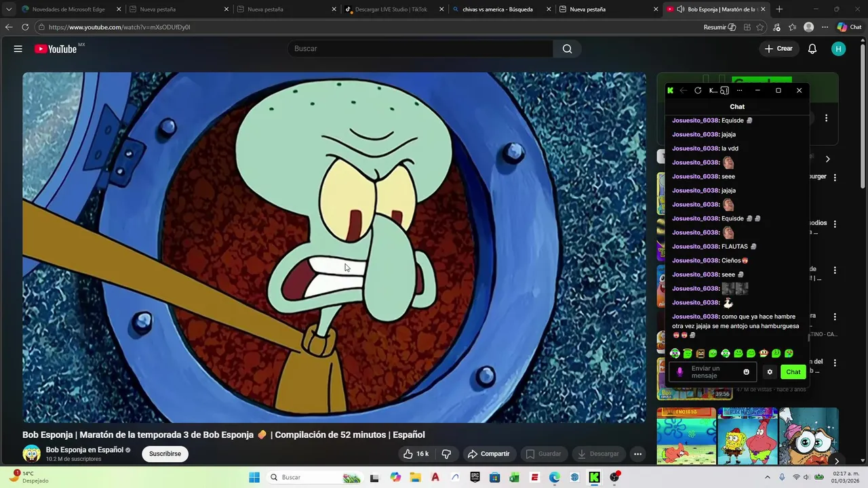Focus the 'Enviar un mensaje' chat input

(712, 372)
